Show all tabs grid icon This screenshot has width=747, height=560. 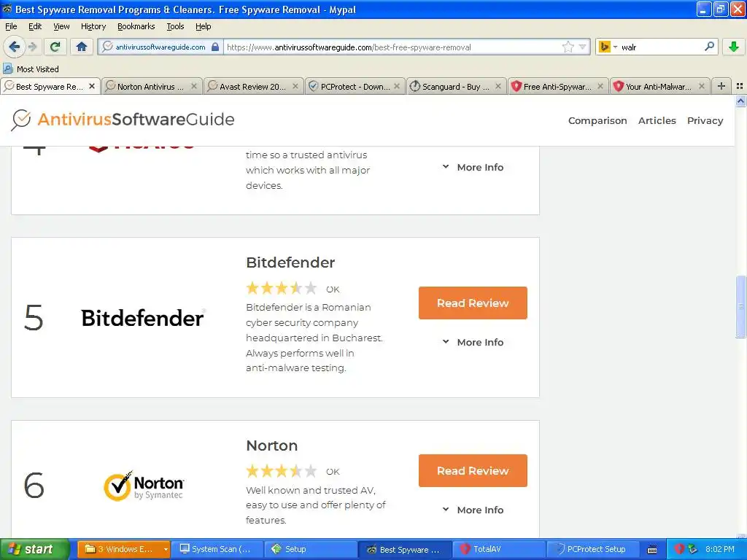tap(740, 86)
